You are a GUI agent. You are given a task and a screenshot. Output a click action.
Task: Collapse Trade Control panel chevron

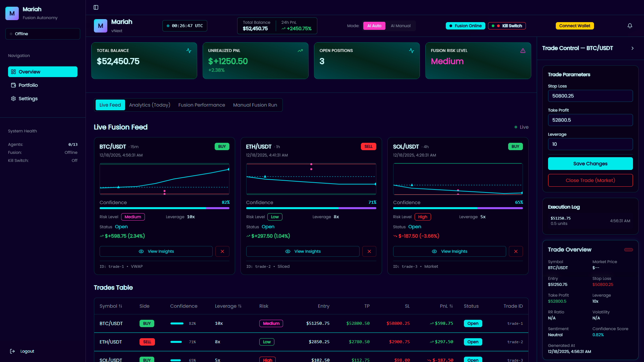pyautogui.click(x=632, y=48)
